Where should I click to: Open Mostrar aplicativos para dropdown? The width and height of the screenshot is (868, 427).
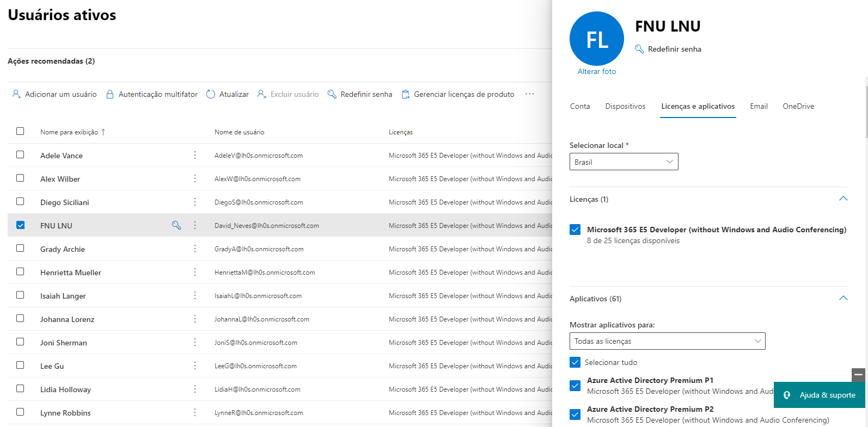point(668,341)
